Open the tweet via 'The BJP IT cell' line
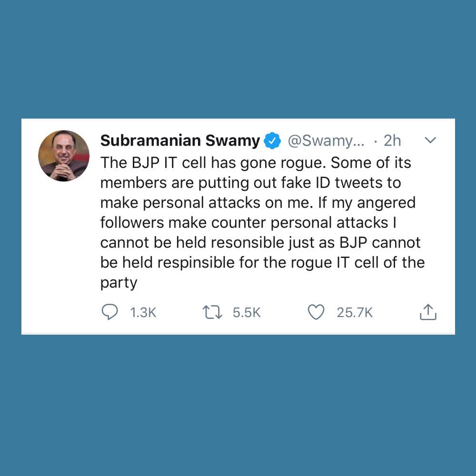This screenshot has width=476, height=476. pos(256,163)
